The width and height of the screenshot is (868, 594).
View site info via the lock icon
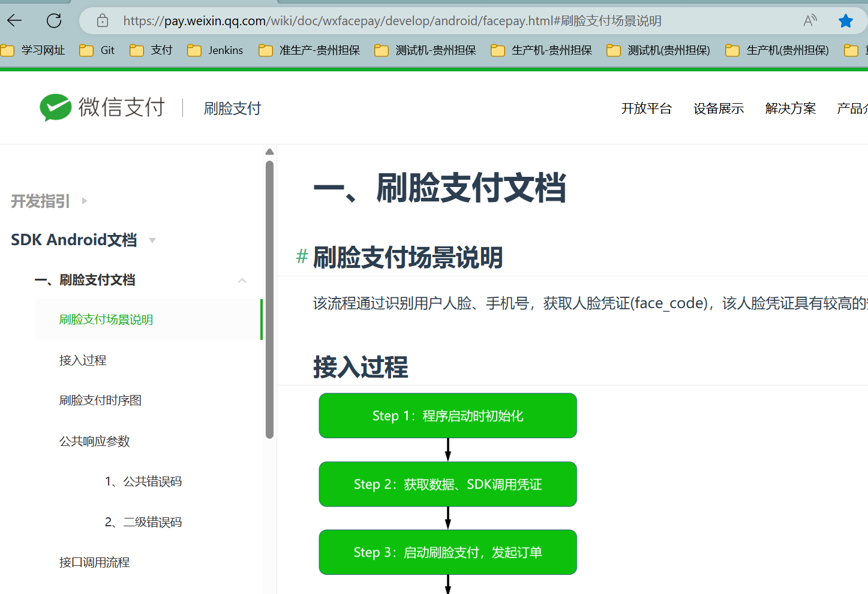[x=103, y=21]
